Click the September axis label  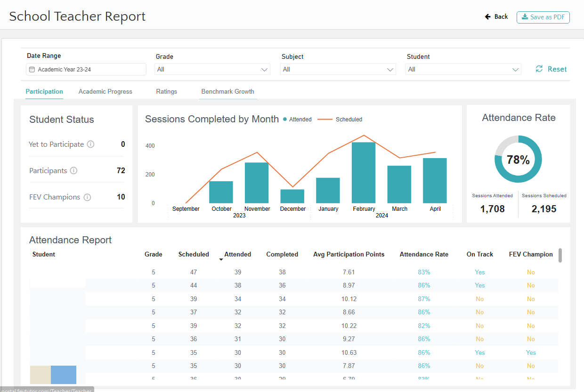(x=186, y=209)
